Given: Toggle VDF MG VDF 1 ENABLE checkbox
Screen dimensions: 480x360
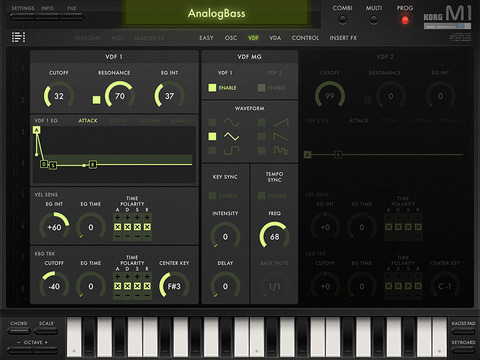Looking at the screenshot, I should [x=212, y=88].
